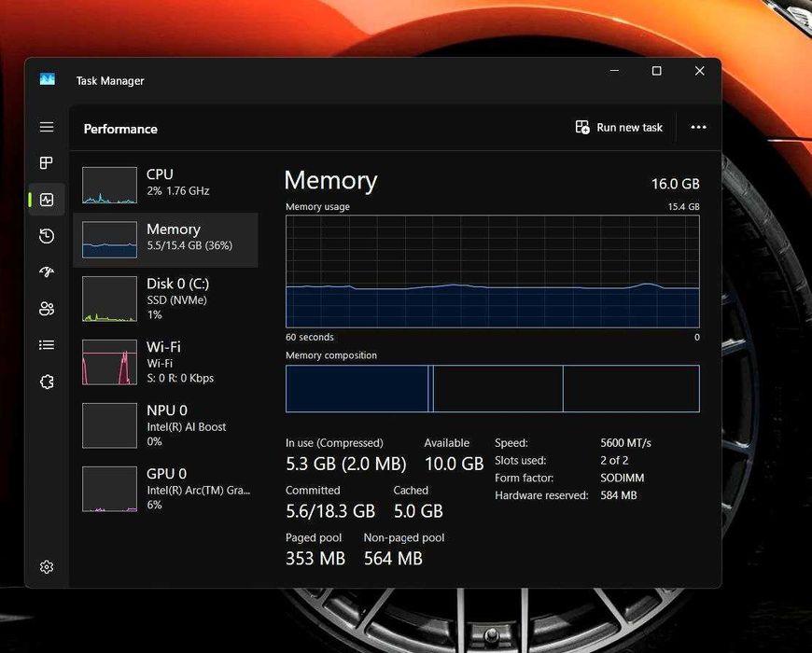The image size is (812, 653).
Task: Click the Task Manager app icon
Action: [47, 79]
